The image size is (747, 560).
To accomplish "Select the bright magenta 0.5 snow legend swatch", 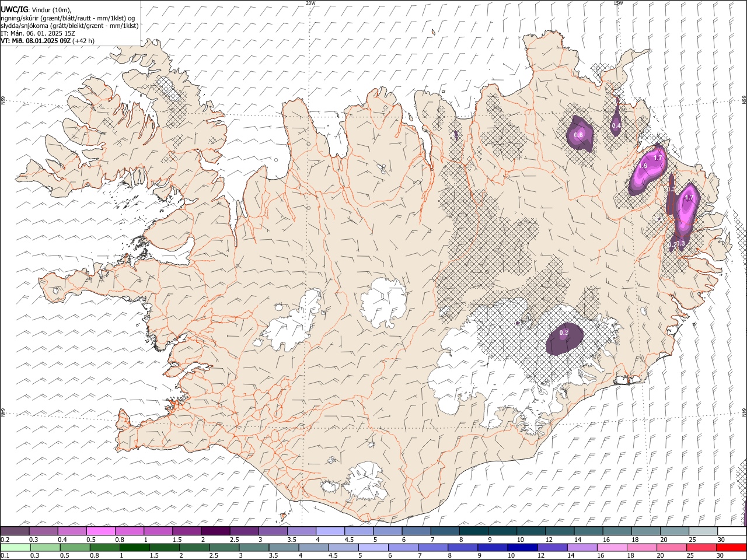I will 100,531.
